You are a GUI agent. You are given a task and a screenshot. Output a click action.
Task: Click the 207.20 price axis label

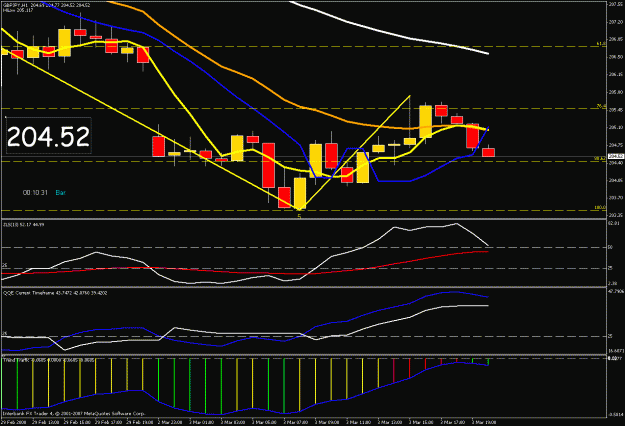click(616, 22)
